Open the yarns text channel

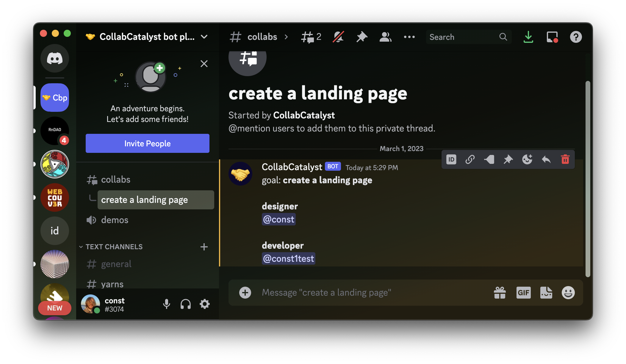click(x=148, y=284)
